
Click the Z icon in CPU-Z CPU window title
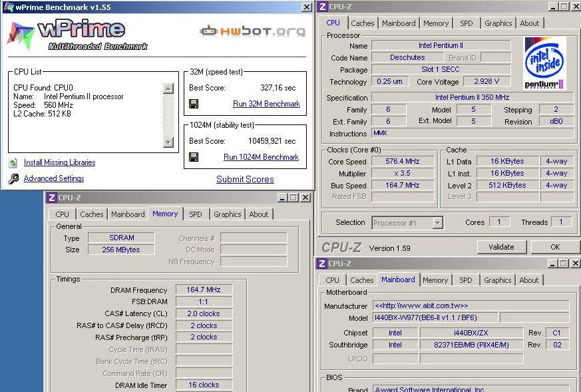tap(322, 6)
